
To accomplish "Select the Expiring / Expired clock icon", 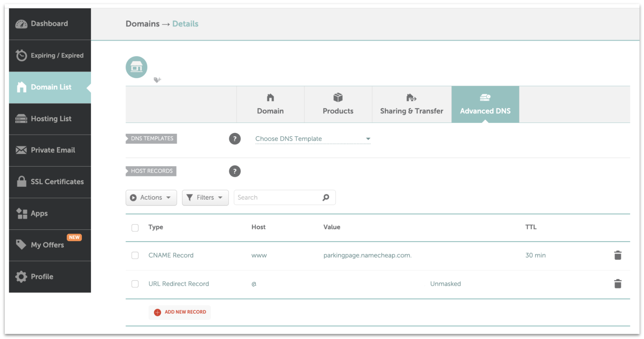I will [x=21, y=55].
